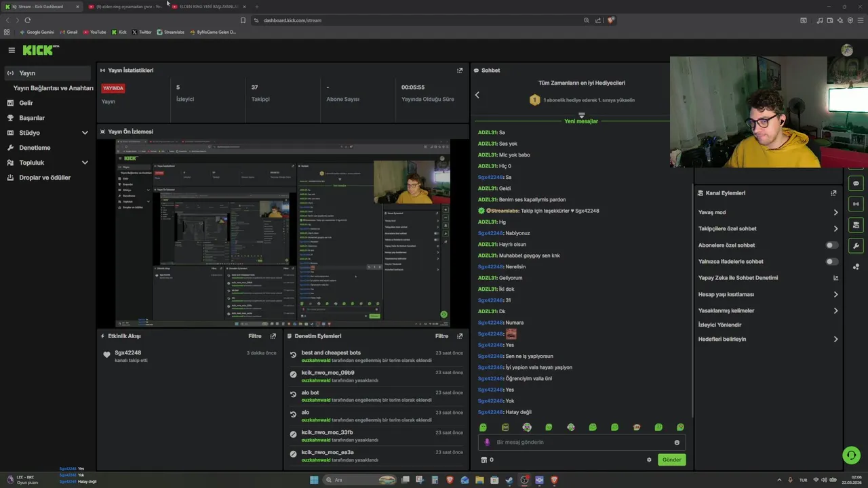
Task: Open Filtre dropdown in Etkinlik Akışı
Action: [x=254, y=336]
